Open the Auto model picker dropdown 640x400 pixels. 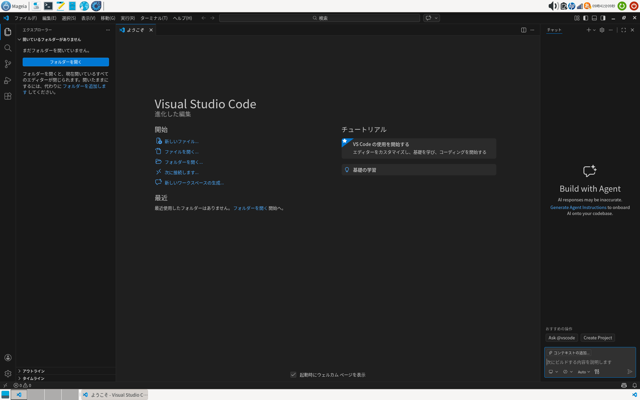[x=583, y=372]
